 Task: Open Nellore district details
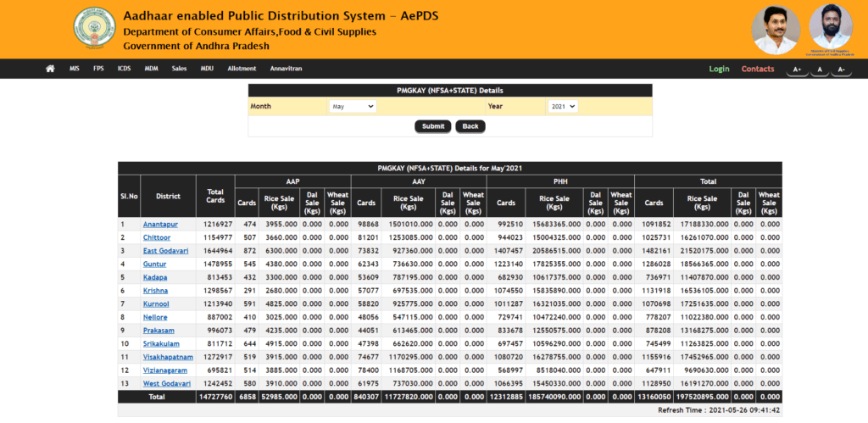tap(155, 317)
